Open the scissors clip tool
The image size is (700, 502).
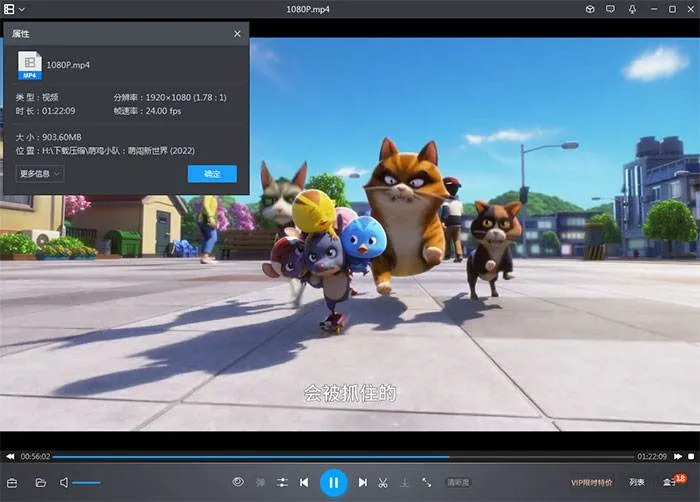[383, 483]
